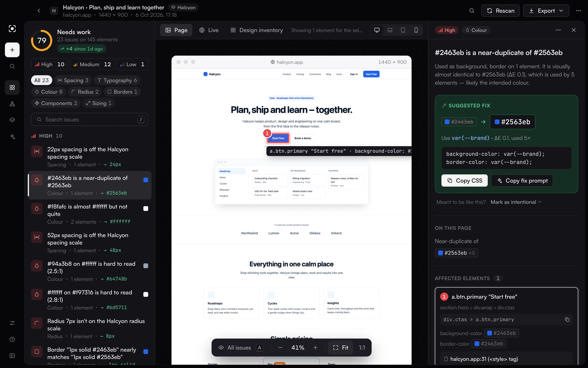Expand Mark as intentional dropdown

[x=516, y=202]
